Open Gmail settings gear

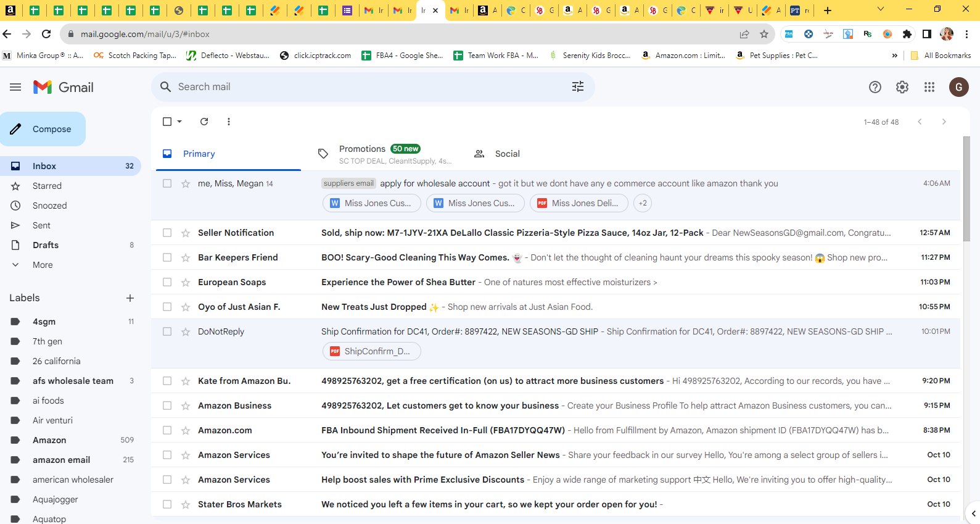902,87
